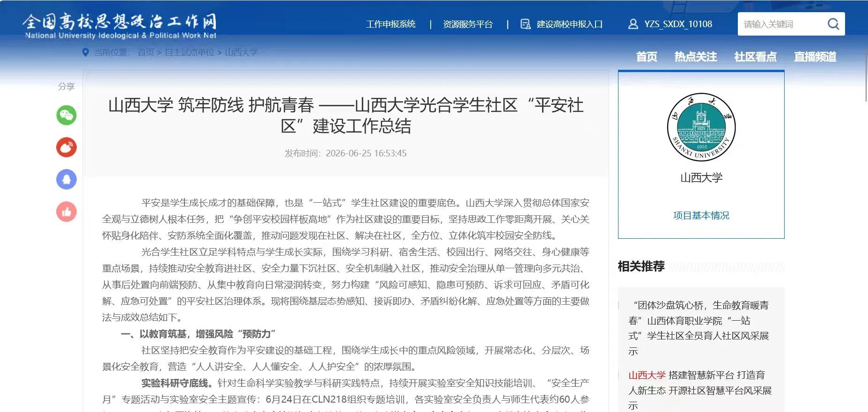
Task: Share the article via WeChat icon
Action: tap(66, 115)
